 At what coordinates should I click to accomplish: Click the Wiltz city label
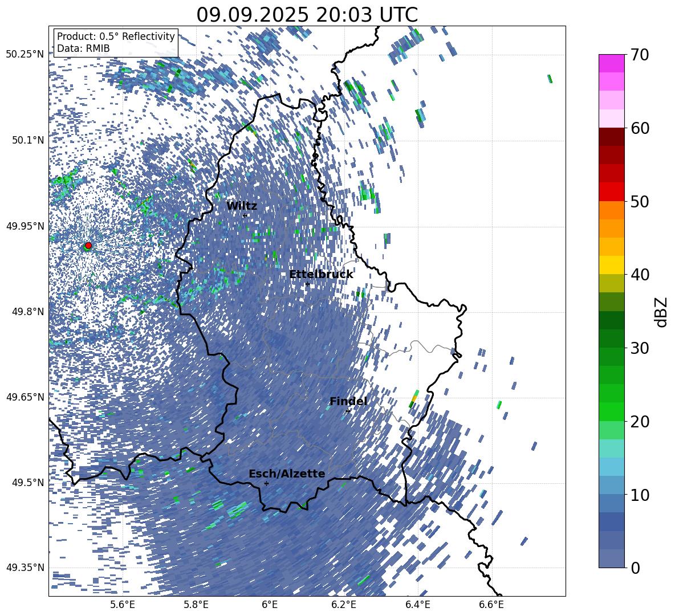coord(242,206)
